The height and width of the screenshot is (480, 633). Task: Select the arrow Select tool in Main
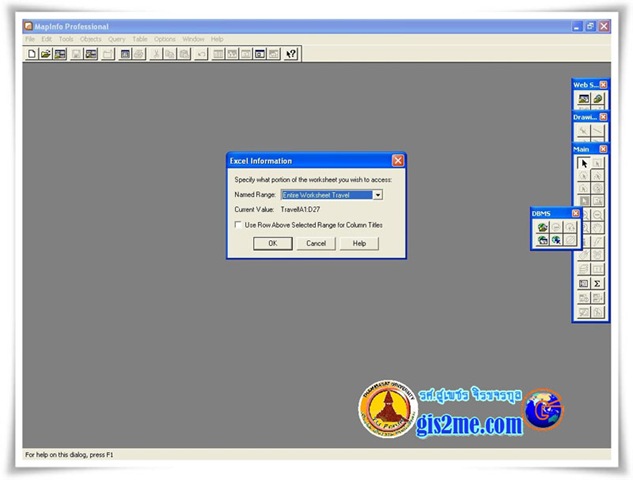tap(583, 163)
